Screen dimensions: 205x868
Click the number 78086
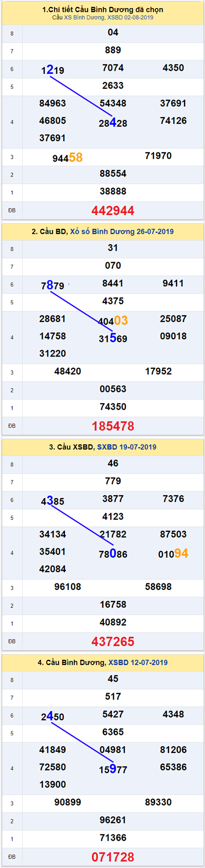coord(113,554)
